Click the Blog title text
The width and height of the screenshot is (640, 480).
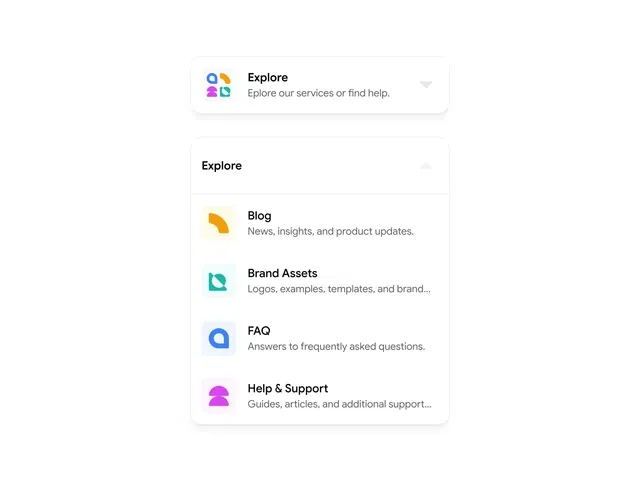(260, 216)
